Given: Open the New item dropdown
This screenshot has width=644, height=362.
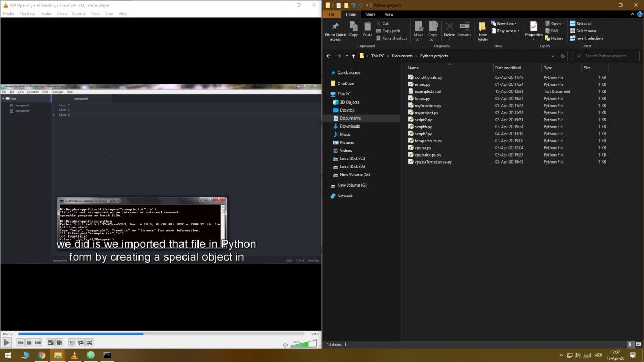Looking at the screenshot, I should point(503,24).
